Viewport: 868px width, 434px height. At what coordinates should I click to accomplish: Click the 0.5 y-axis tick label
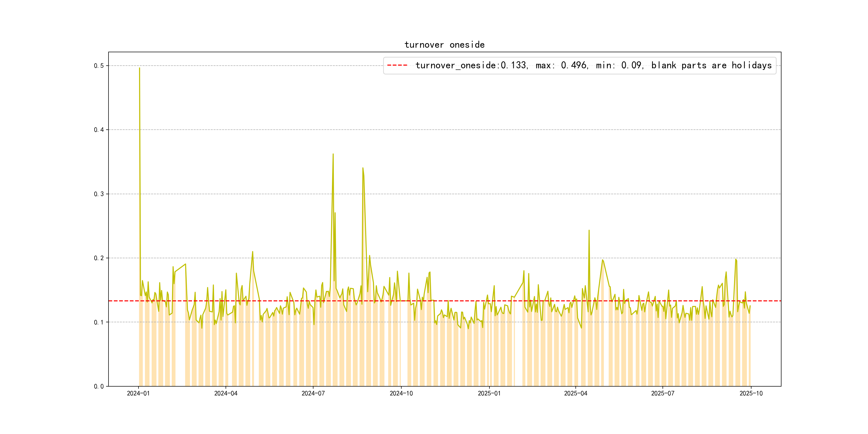coord(98,66)
